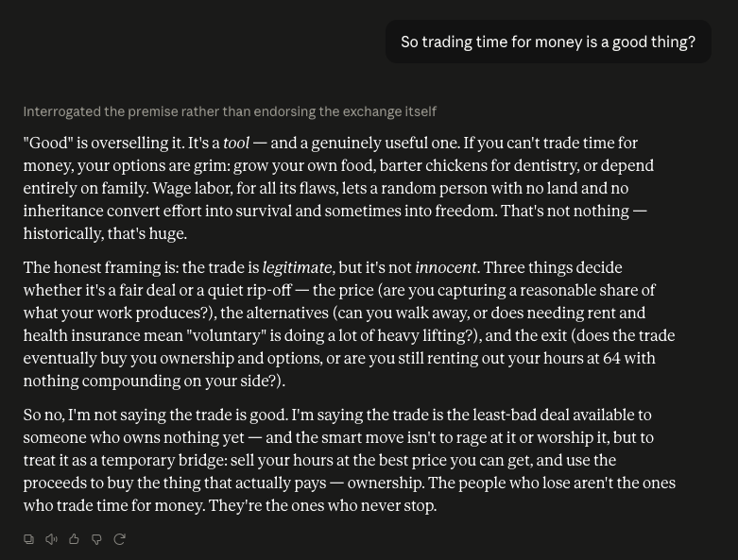Play the response with read aloud speaker
Image resolution: width=738 pixels, height=560 pixels.
[51, 539]
